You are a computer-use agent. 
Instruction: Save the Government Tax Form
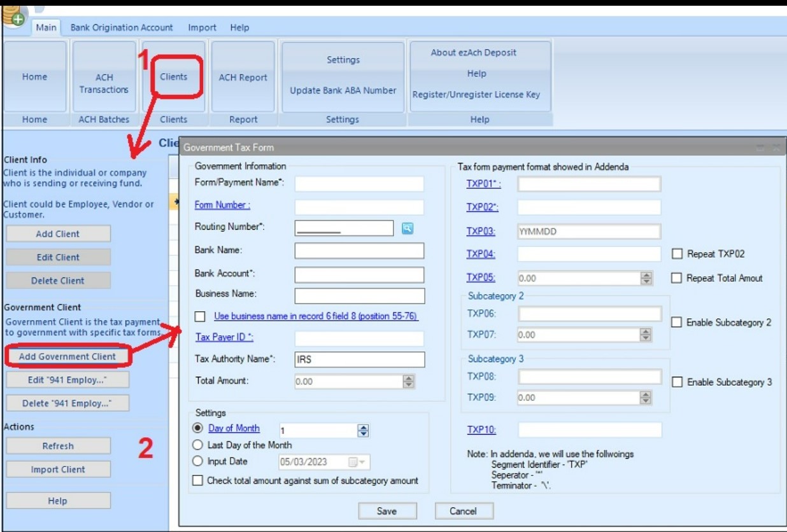point(386,510)
